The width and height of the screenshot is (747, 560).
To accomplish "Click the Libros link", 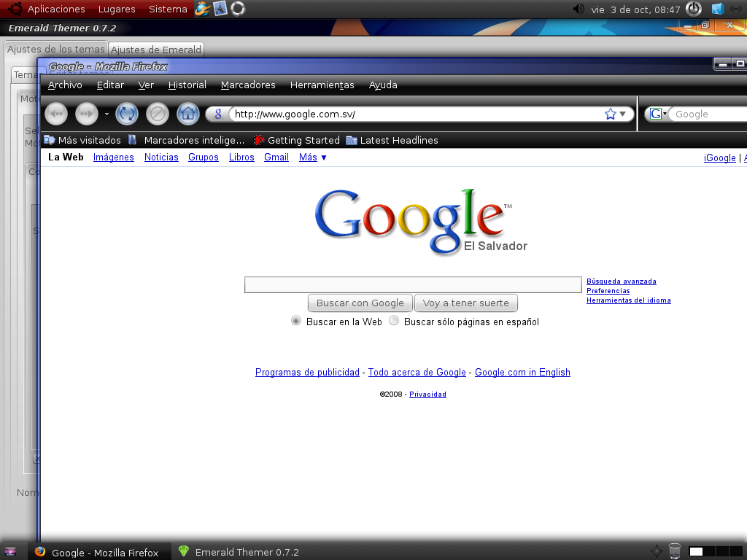I will click(x=241, y=157).
